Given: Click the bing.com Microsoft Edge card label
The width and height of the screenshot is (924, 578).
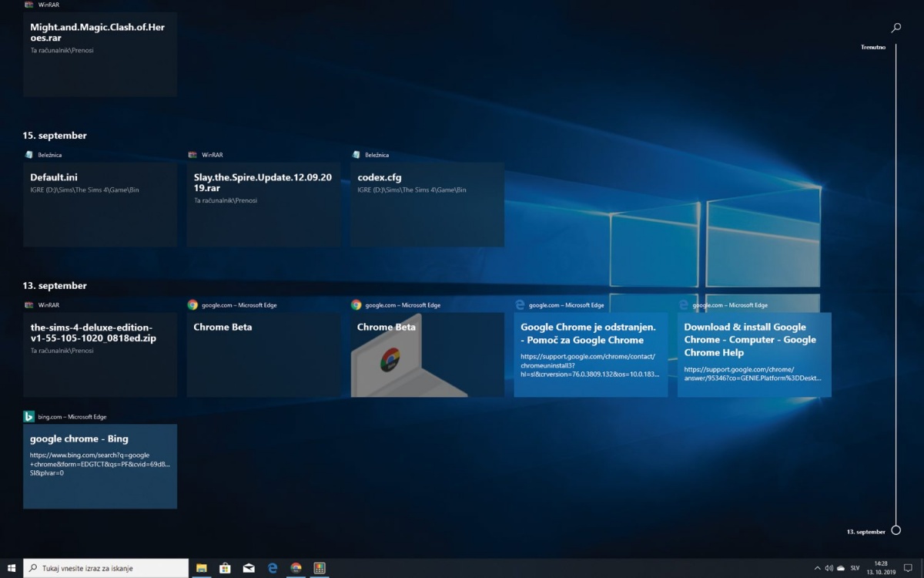Looking at the screenshot, I should (72, 417).
